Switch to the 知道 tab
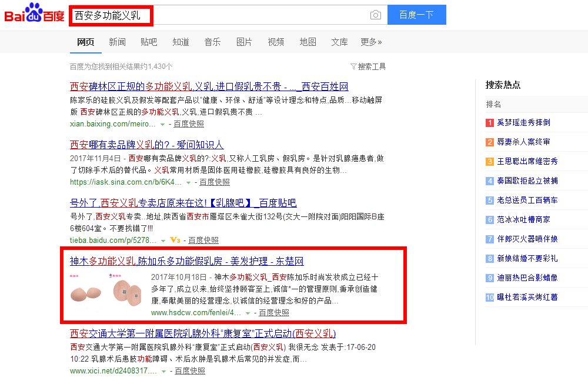This screenshot has height=384, width=588. tap(181, 42)
